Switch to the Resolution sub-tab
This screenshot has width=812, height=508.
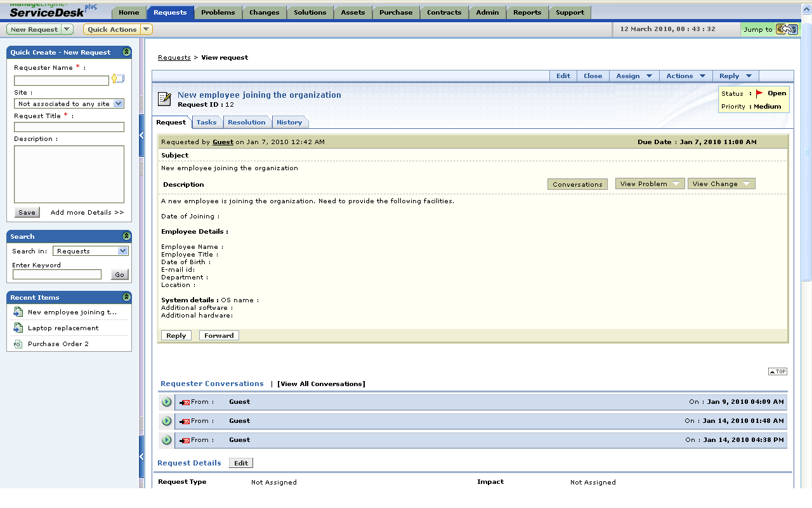pyautogui.click(x=246, y=123)
